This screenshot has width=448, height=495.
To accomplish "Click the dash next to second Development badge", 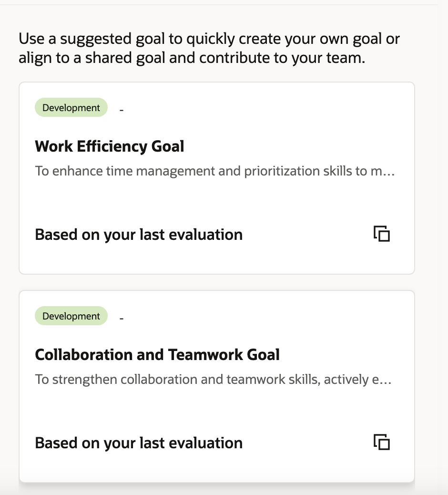I will coord(122,318).
